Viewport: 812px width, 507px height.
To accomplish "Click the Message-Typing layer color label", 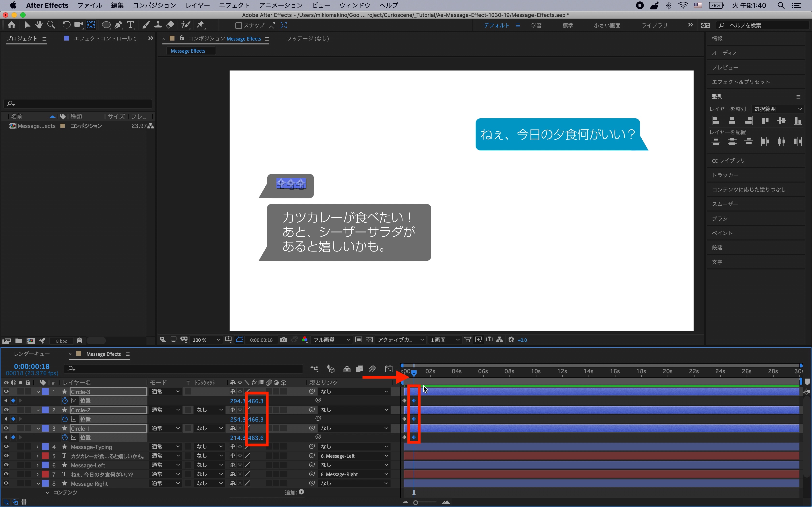I will tap(45, 447).
